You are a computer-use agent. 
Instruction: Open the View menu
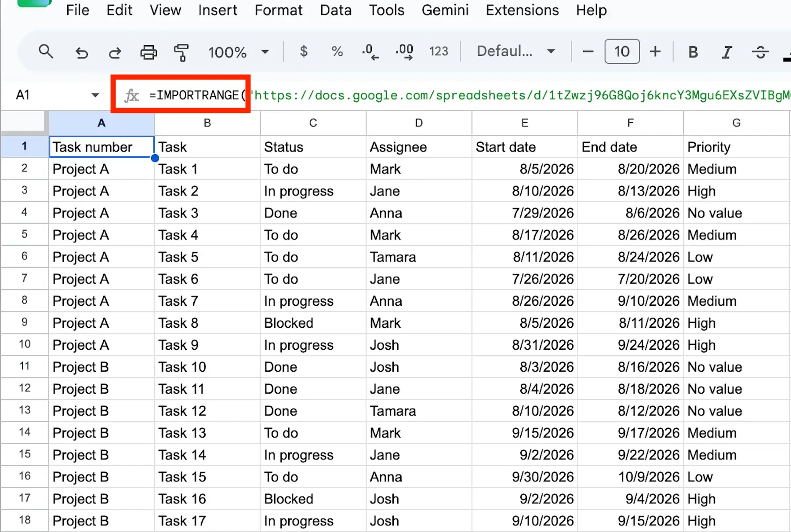[165, 10]
